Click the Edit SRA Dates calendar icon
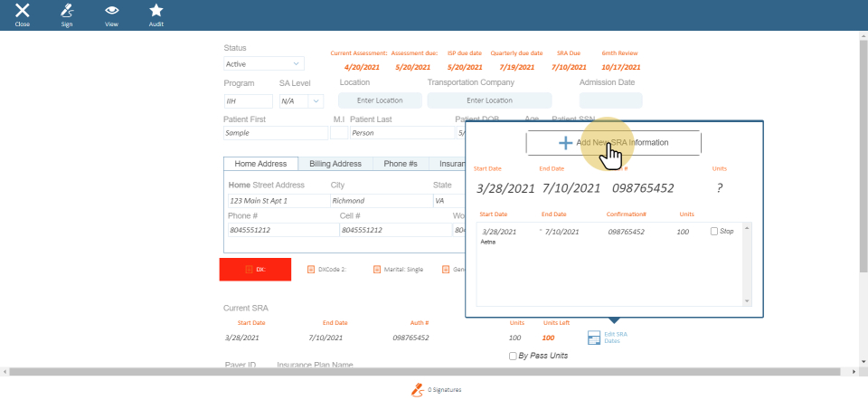The width and height of the screenshot is (868, 400). (x=594, y=338)
